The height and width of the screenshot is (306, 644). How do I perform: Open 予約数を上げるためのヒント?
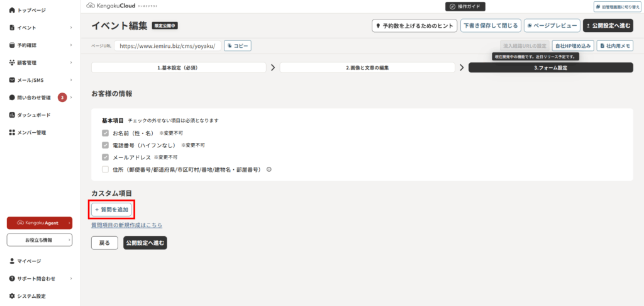coord(414,25)
